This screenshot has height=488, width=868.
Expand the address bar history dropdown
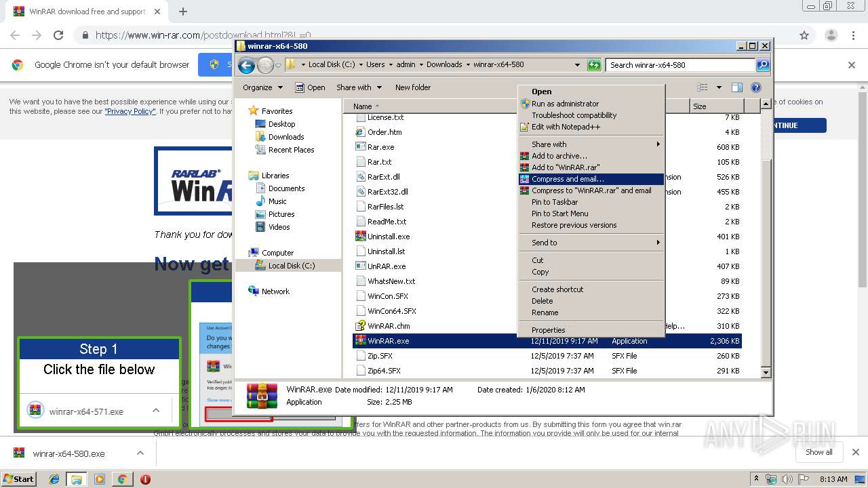(577, 65)
